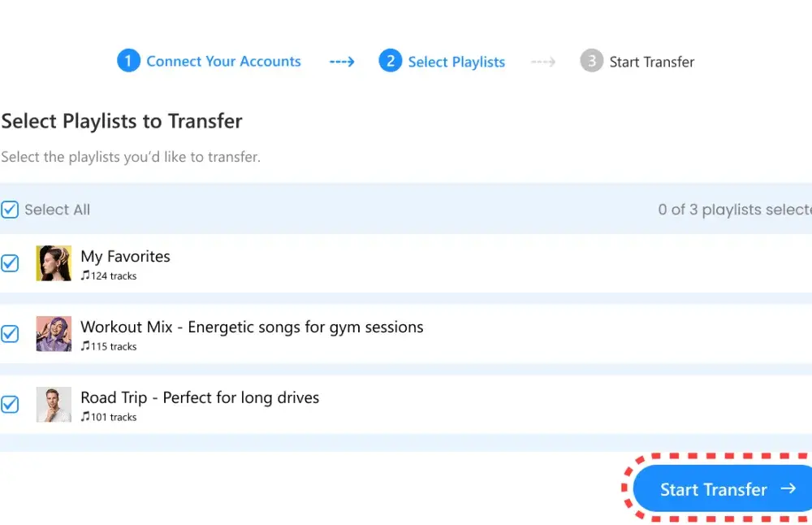Select the Select Playlists step label
The image size is (812, 525).
click(456, 62)
